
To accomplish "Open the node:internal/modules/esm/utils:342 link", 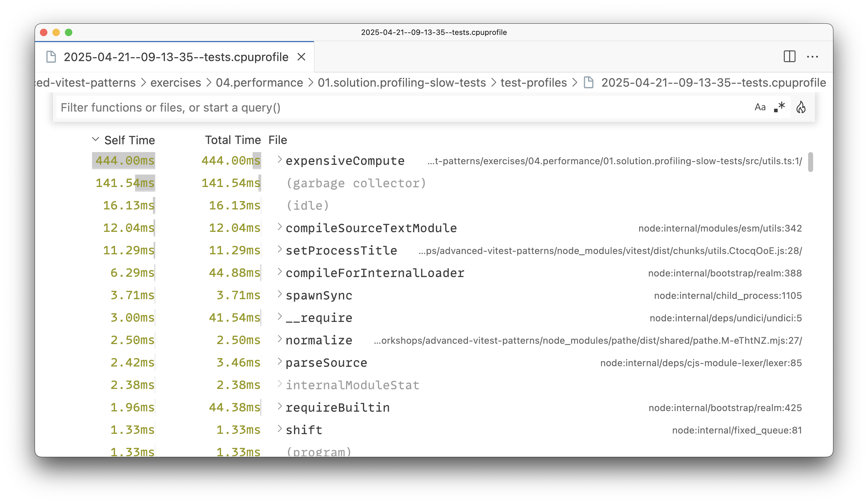I will (720, 228).
